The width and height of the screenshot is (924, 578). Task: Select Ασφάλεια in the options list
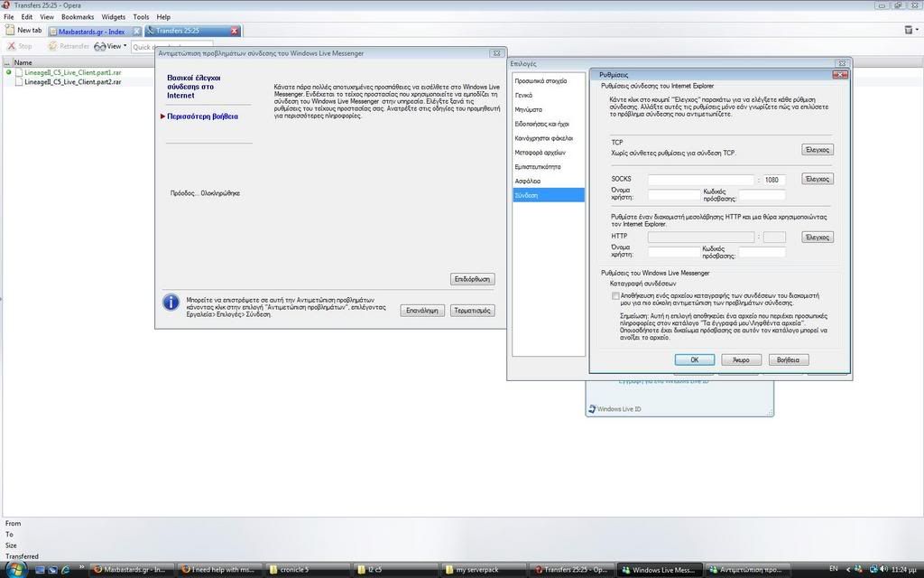[x=528, y=181]
